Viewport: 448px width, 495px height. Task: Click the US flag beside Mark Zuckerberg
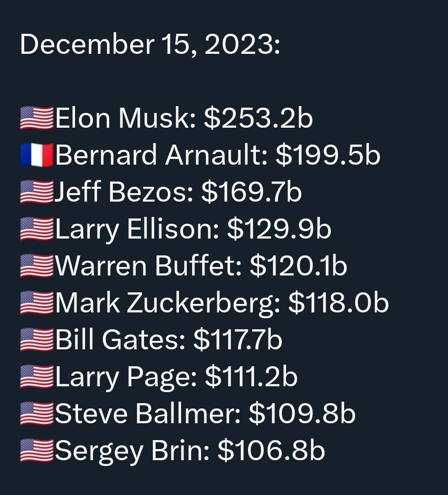tap(36, 303)
